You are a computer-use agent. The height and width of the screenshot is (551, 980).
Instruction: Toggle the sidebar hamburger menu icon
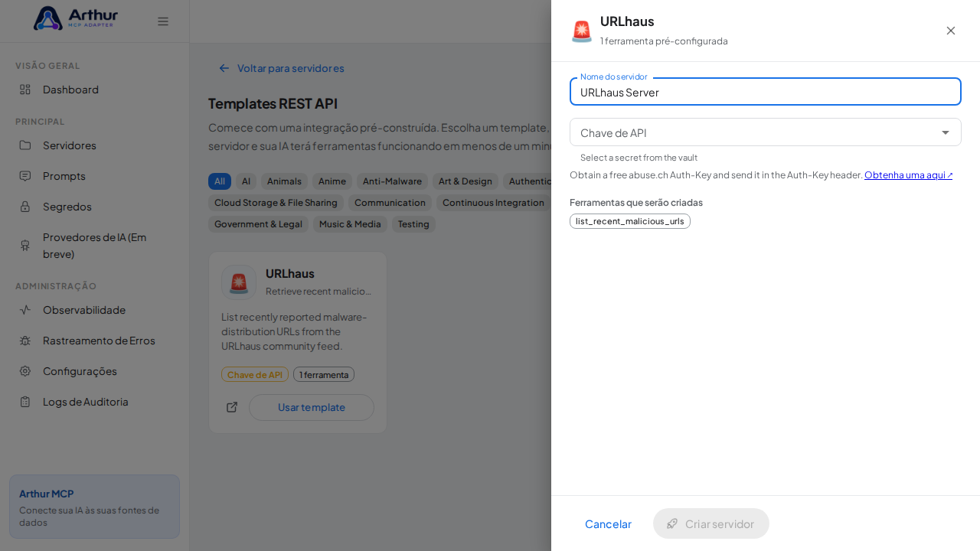click(x=163, y=21)
